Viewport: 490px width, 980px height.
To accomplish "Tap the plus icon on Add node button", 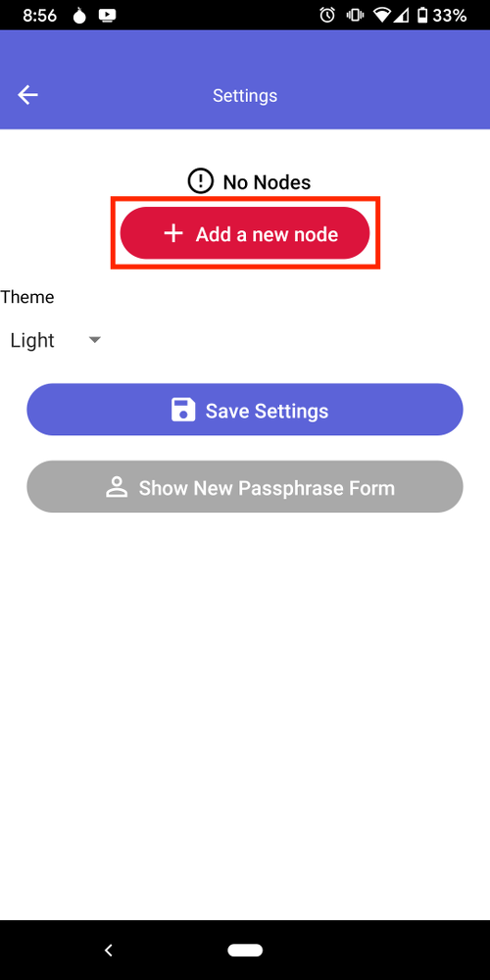I will [173, 233].
